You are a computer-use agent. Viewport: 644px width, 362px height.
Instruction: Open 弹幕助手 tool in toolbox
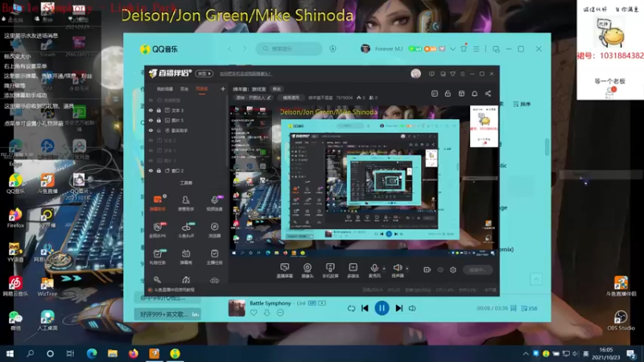click(x=158, y=203)
